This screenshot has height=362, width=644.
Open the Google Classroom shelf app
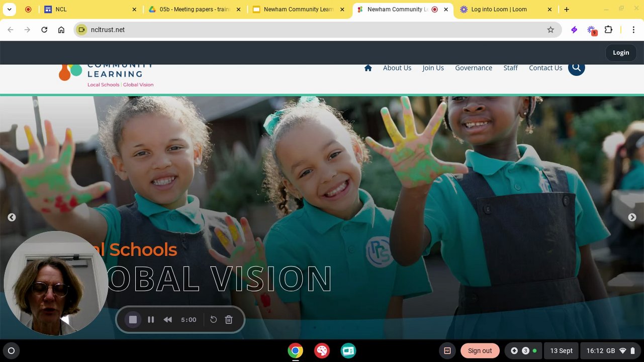click(x=348, y=351)
